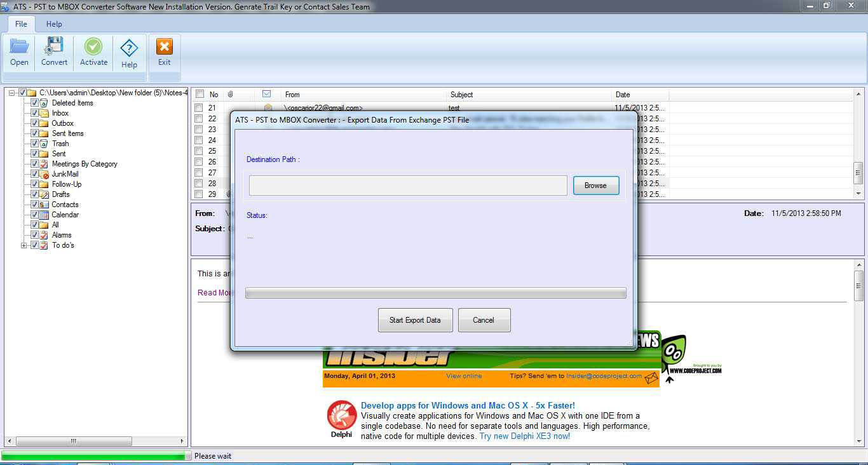Collapse the root folder tree node
Image resolution: width=868 pixels, height=465 pixels.
(12, 93)
